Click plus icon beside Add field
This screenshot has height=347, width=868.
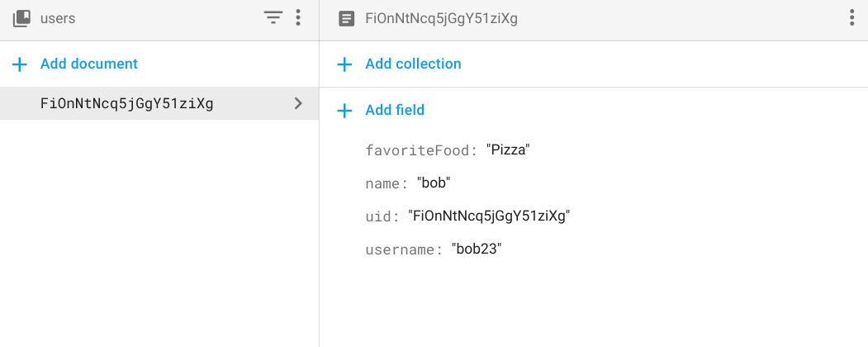(x=345, y=111)
